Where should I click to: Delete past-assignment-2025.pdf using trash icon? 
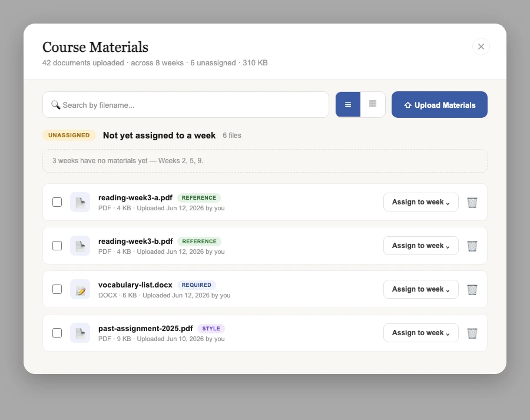[x=472, y=333]
